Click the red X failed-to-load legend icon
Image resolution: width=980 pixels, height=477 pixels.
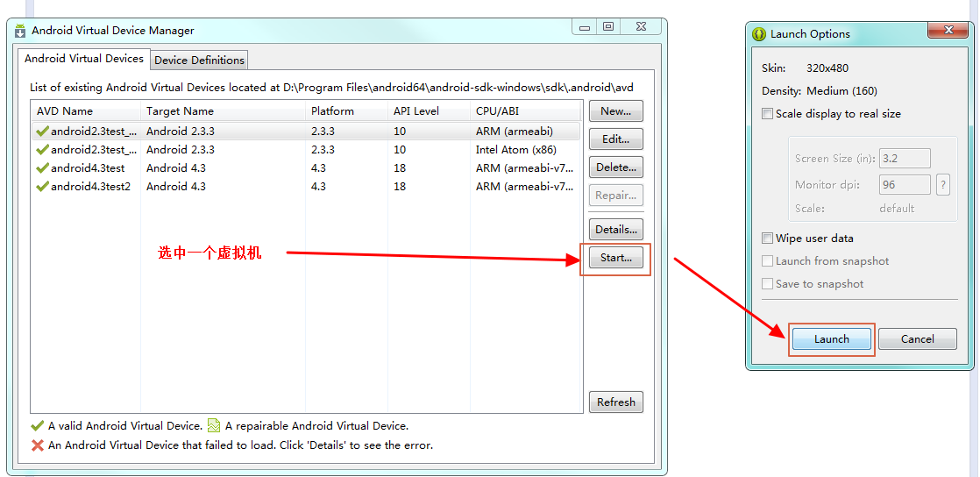(x=38, y=445)
